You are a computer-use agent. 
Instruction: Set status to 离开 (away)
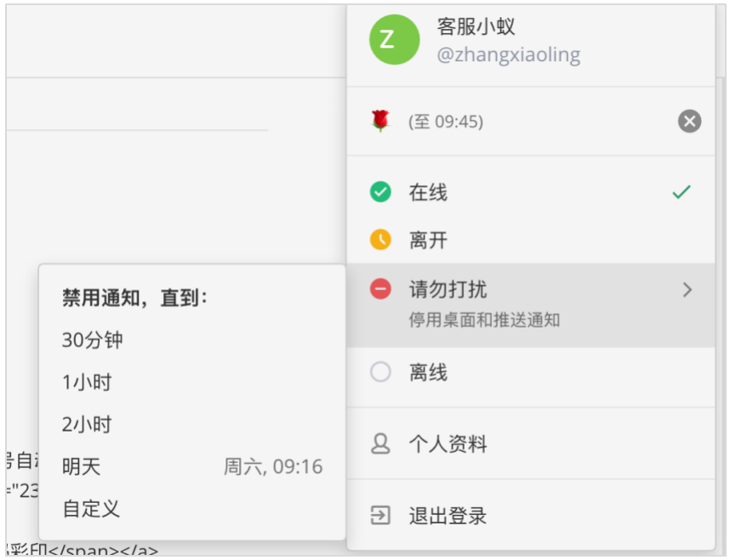tap(428, 241)
